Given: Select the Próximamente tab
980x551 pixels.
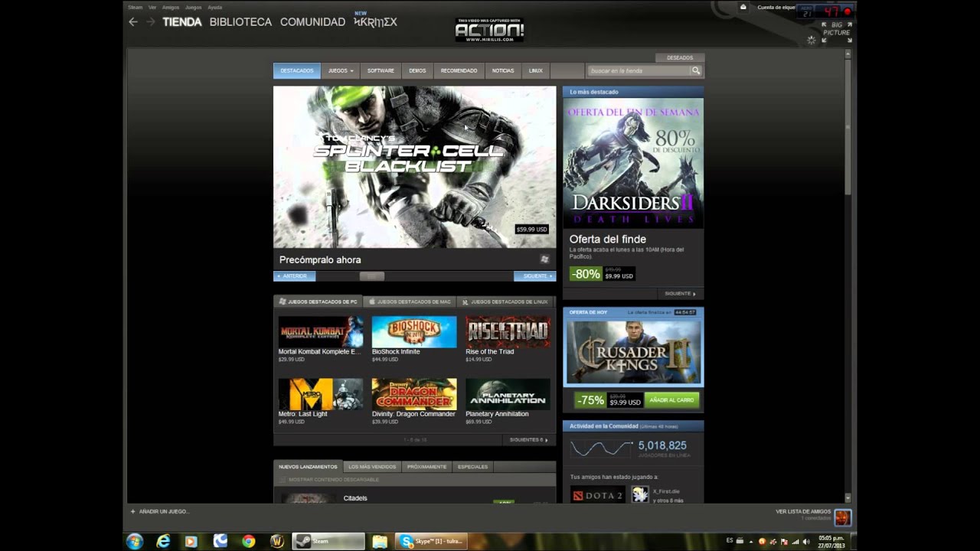Looking at the screenshot, I should [426, 466].
